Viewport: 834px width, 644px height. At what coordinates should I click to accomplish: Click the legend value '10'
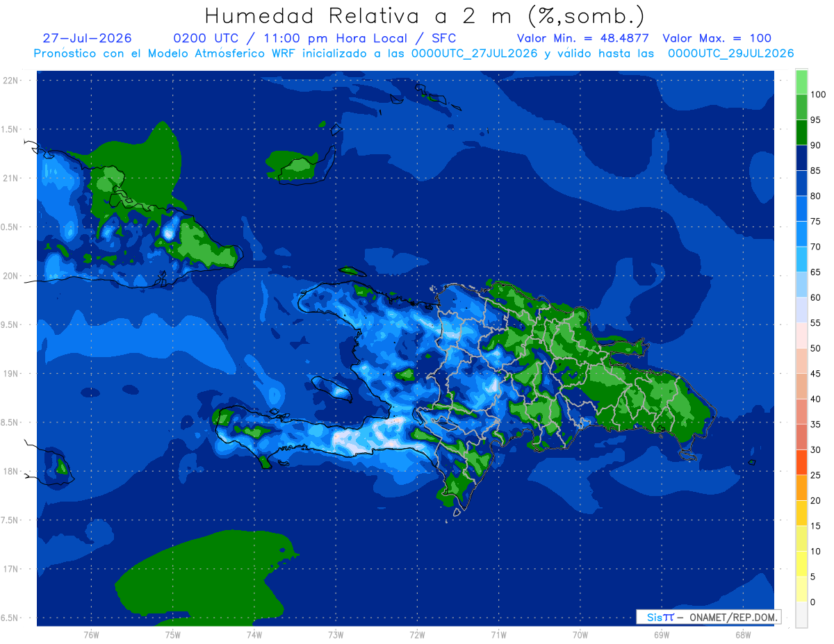[815, 552]
